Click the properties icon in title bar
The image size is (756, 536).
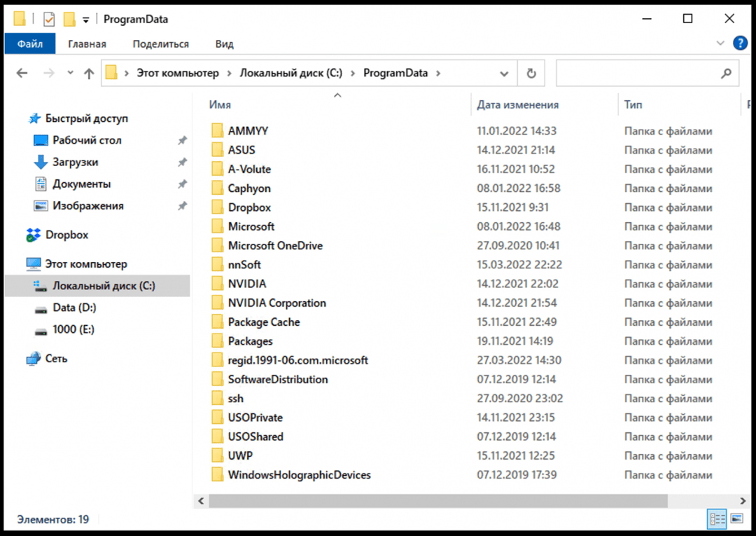pos(49,19)
